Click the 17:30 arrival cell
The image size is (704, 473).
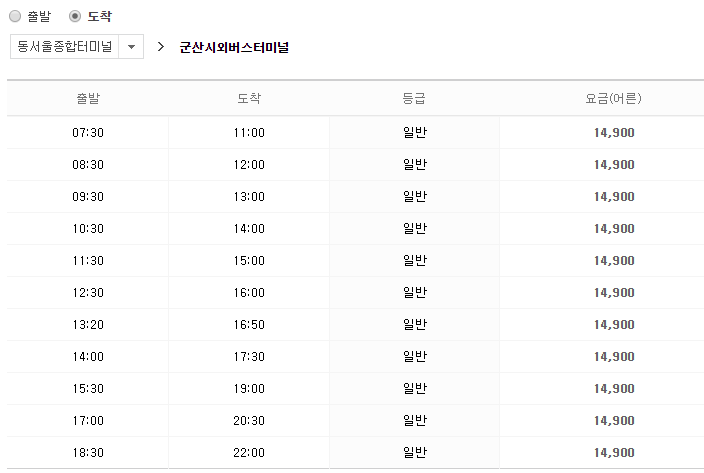click(249, 357)
